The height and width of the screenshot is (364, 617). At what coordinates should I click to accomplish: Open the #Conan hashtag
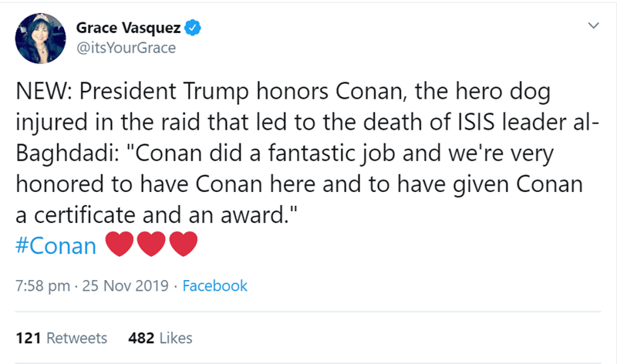coord(56,247)
